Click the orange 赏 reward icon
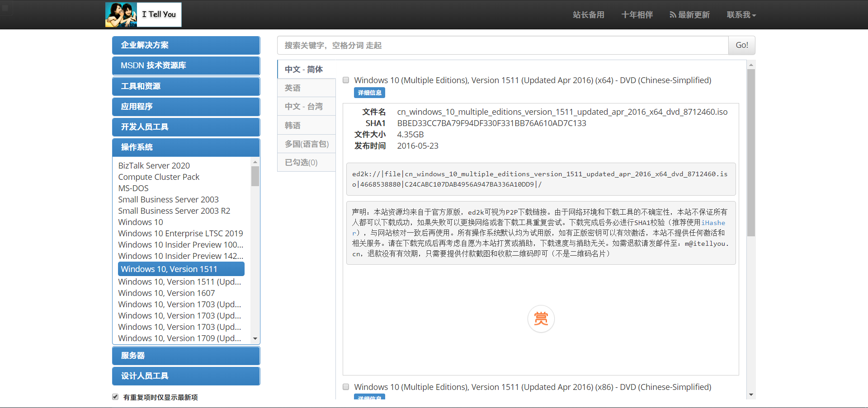Viewport: 868px width, 408px height. click(541, 319)
